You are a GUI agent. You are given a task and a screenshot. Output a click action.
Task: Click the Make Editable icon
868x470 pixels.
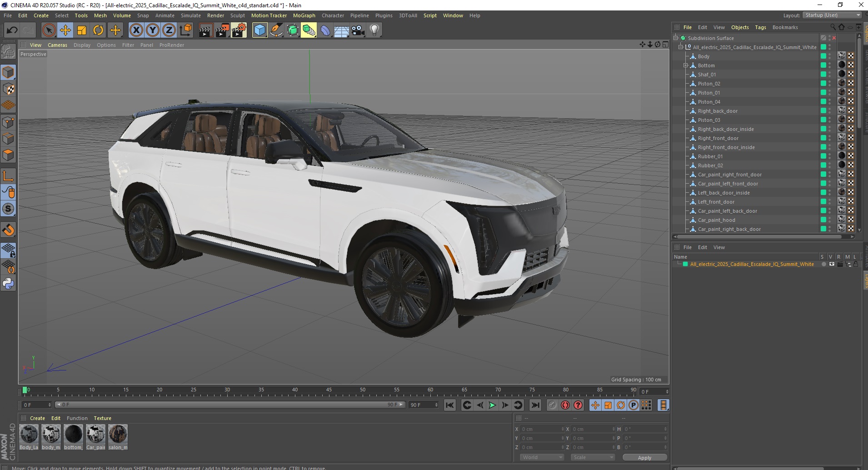coord(8,51)
